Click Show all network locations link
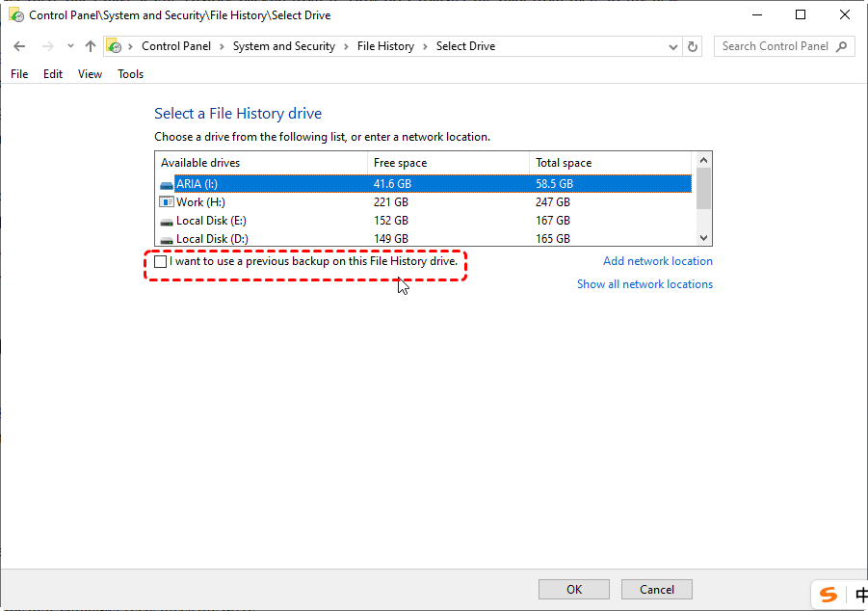 644,284
